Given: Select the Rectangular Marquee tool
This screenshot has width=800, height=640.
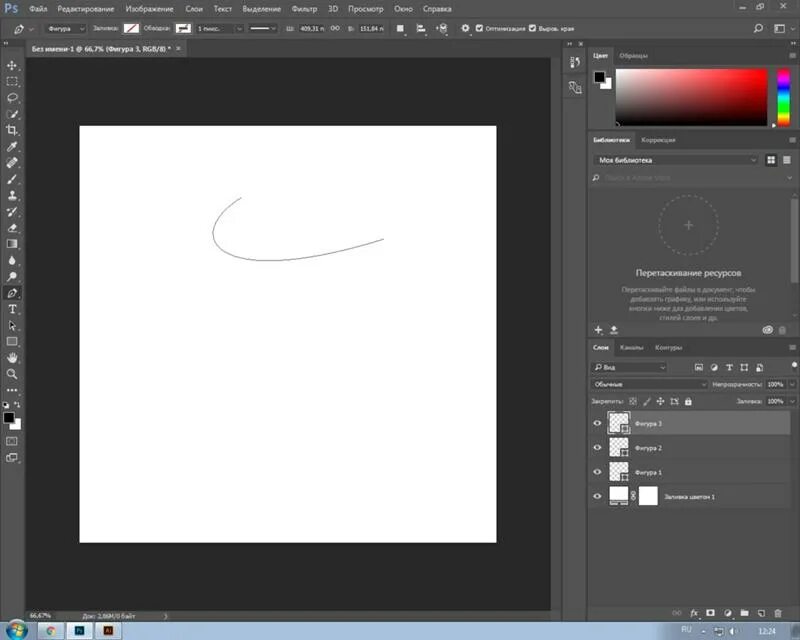Looking at the screenshot, I should (12, 82).
